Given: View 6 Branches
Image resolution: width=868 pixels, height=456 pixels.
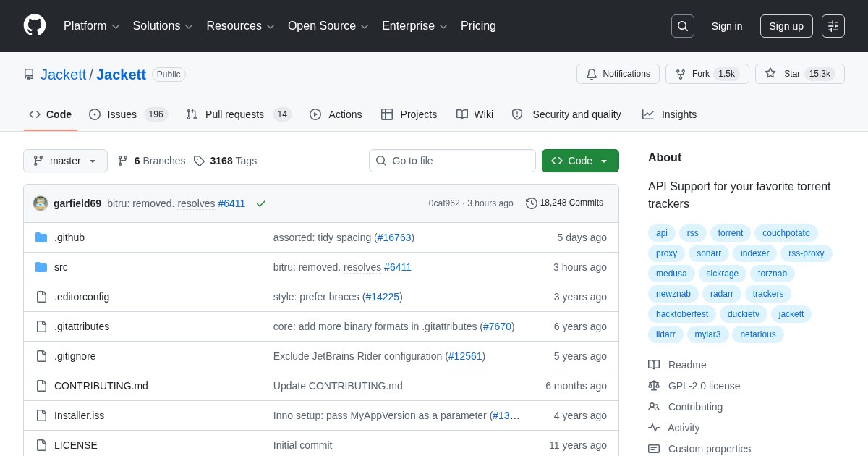Looking at the screenshot, I should coord(151,161).
